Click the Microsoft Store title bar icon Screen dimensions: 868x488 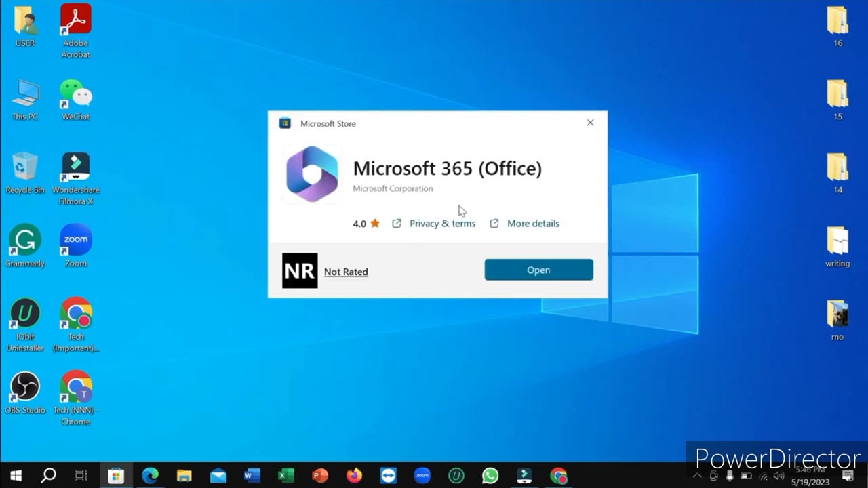tap(285, 123)
